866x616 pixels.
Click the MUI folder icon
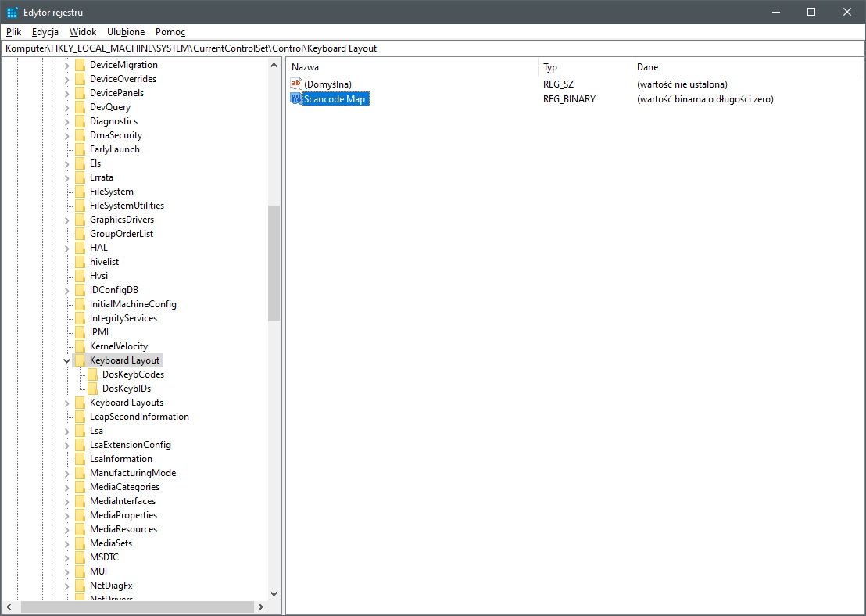tap(80, 571)
